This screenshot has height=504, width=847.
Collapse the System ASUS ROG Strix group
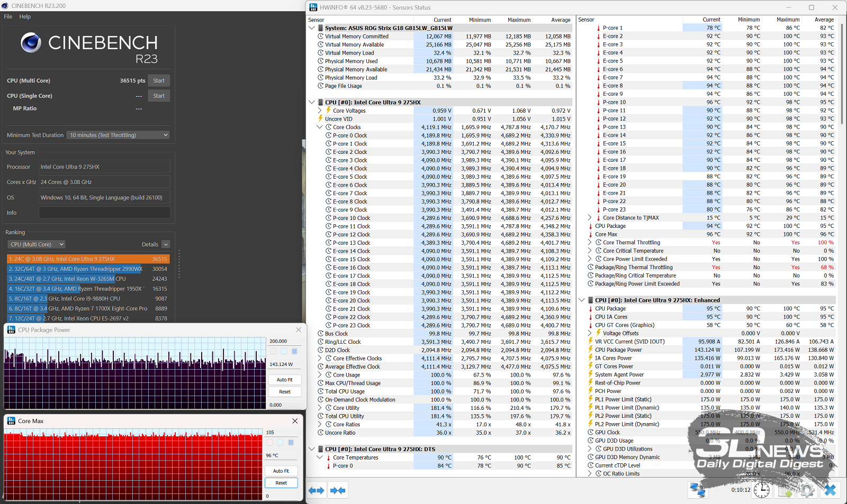click(312, 28)
